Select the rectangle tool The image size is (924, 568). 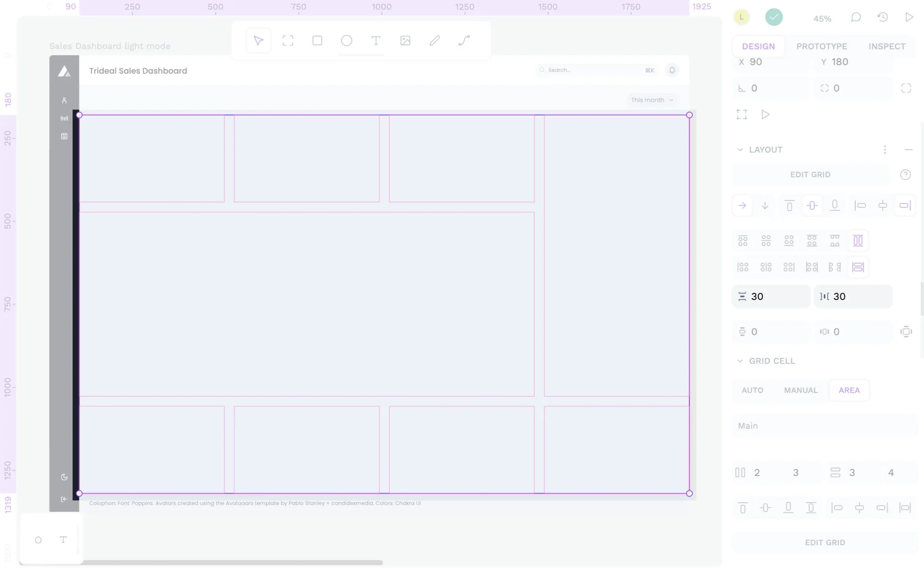coord(317,41)
